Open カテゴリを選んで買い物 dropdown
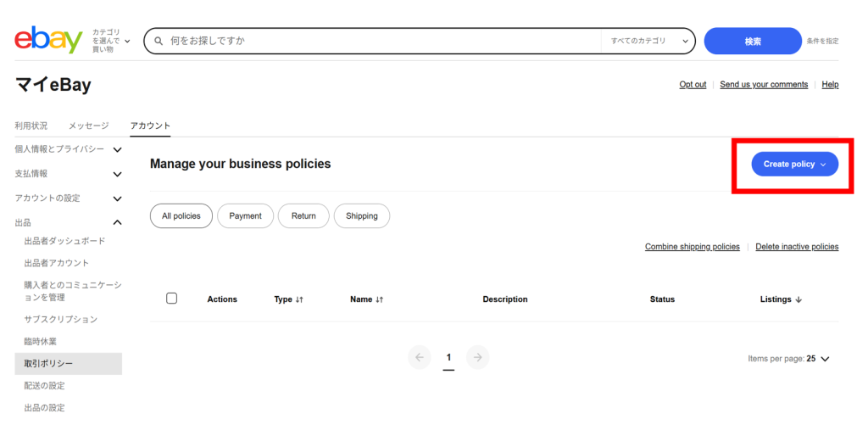Screen dimensions: 868x436 tap(111, 41)
